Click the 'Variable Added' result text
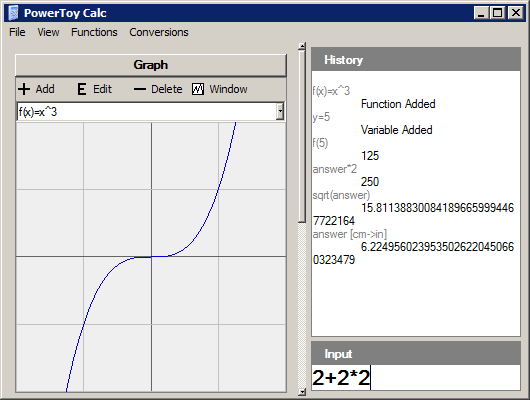Viewport: 530px width, 400px height. point(396,130)
